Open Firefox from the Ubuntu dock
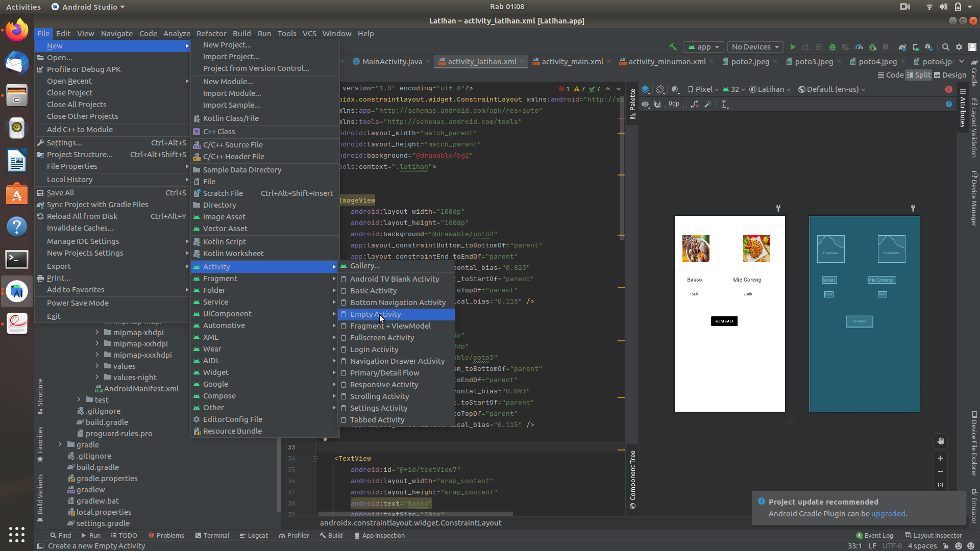980x551 pixels. coord(17,31)
